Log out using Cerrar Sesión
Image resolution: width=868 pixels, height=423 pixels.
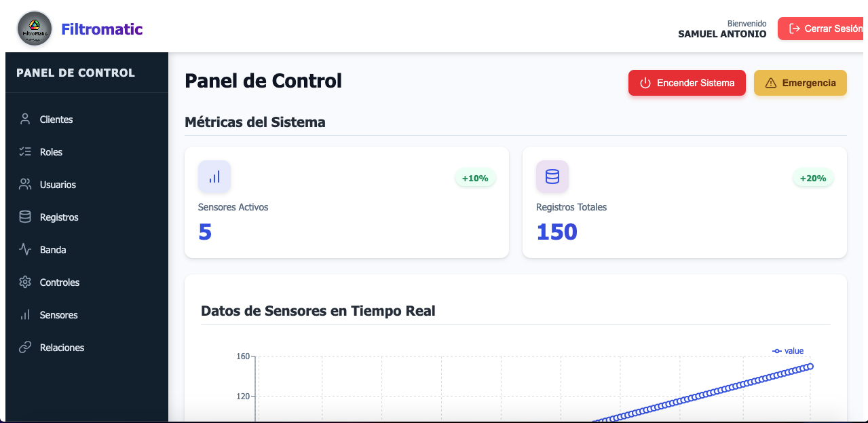click(824, 29)
